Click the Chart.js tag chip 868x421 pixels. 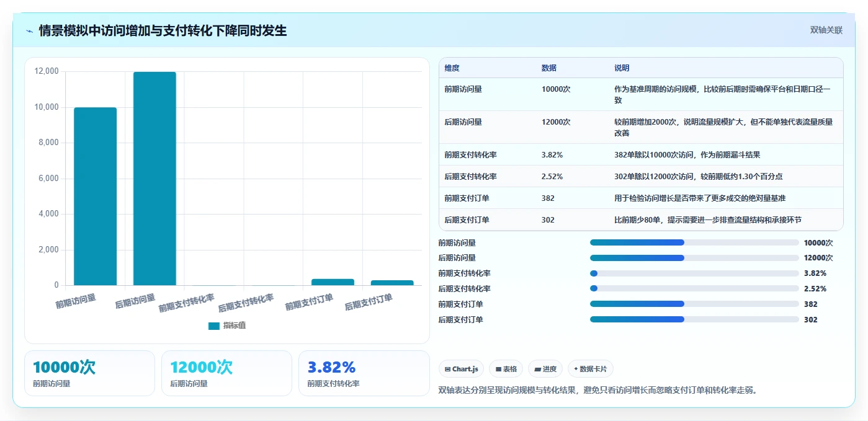pyautogui.click(x=461, y=369)
